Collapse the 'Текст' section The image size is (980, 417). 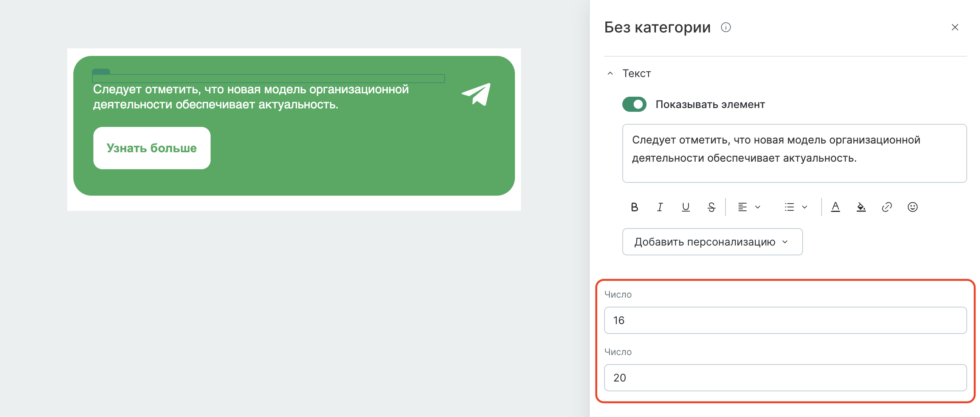[610, 73]
